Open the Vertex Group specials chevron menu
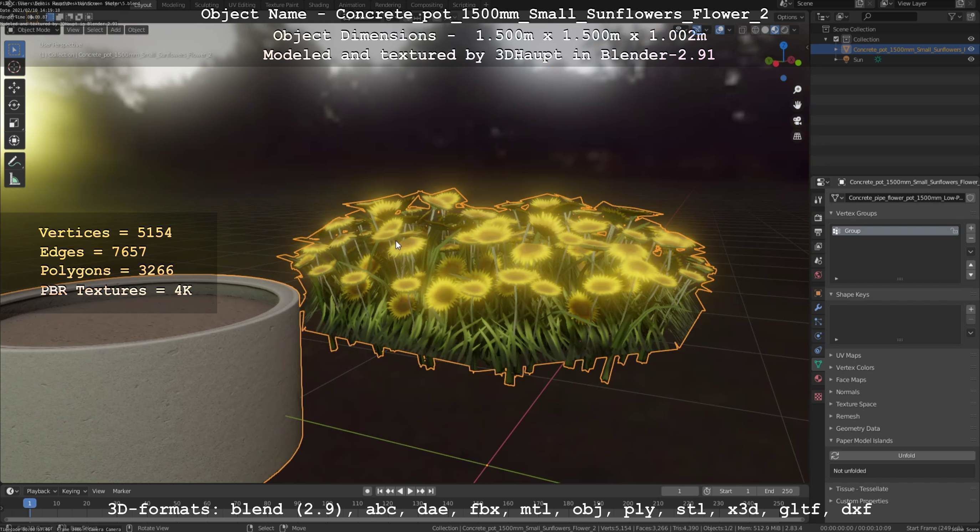Screen dimensions: 980x532 click(x=970, y=251)
